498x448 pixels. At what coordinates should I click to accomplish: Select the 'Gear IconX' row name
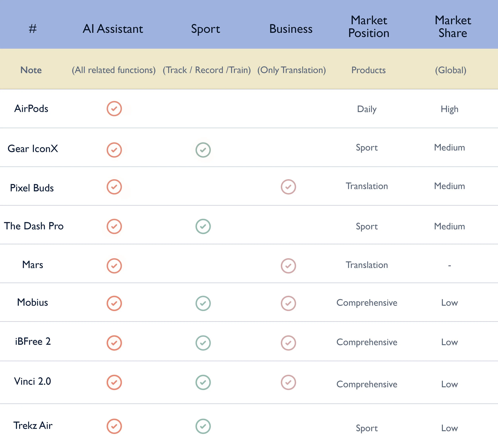coord(33,149)
